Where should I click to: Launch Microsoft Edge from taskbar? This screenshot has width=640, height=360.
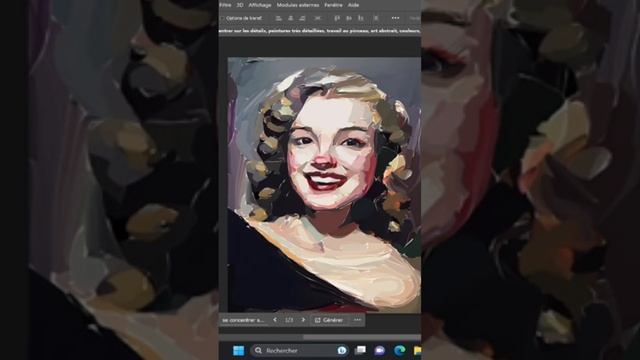click(400, 351)
